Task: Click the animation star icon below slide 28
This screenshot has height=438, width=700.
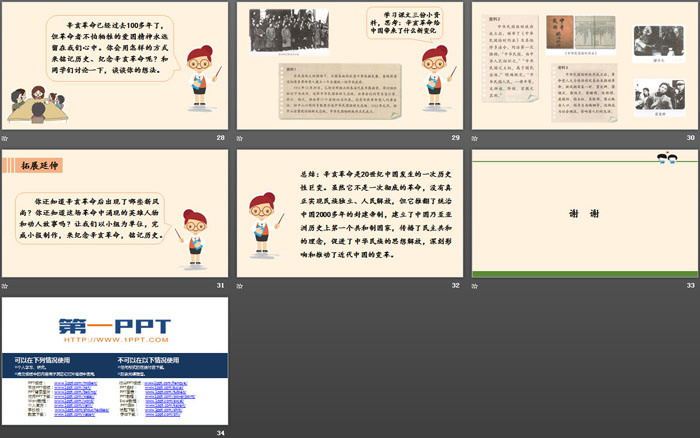Action: pos(4,138)
